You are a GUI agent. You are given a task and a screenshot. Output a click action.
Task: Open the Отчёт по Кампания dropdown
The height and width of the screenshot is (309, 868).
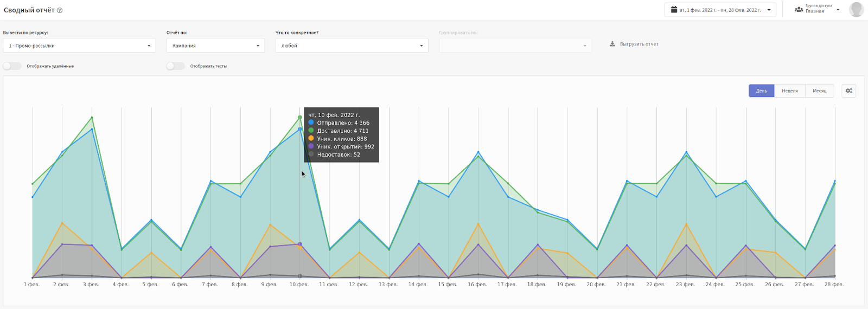click(x=215, y=46)
